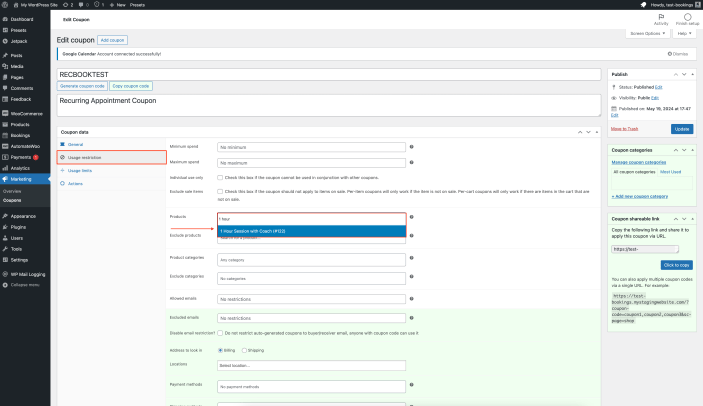This screenshot has width=703, height=406.
Task: Click the Click to copy button
Action: (677, 265)
